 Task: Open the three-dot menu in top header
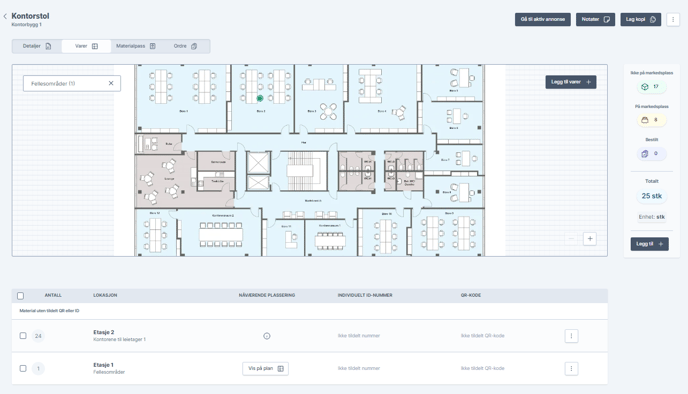tap(673, 19)
